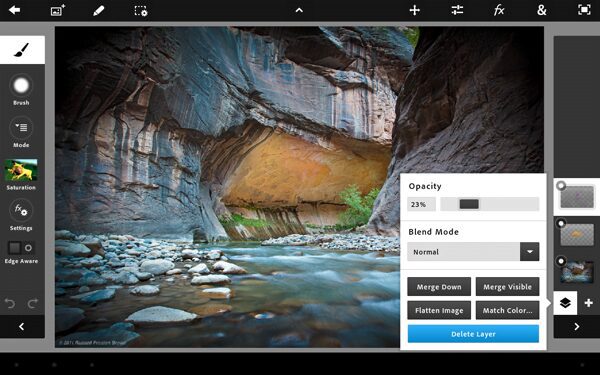Open the fx effects menu
This screenshot has height=375, width=600.
pyautogui.click(x=499, y=10)
